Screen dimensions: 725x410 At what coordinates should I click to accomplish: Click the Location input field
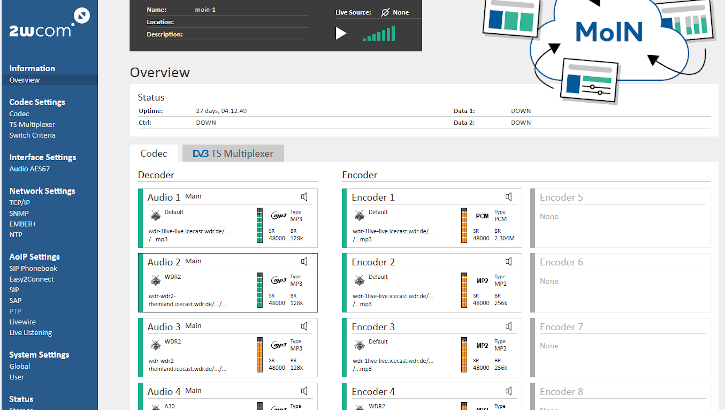coord(251,22)
